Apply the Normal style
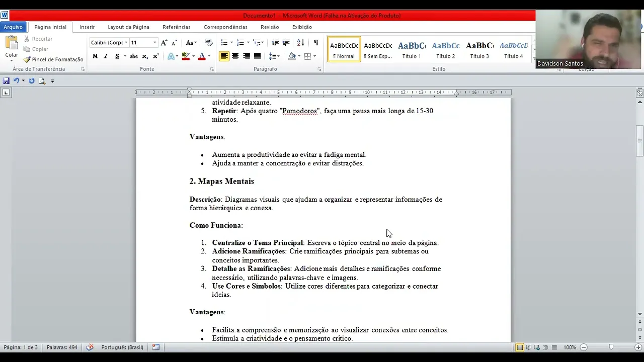This screenshot has height=362, width=644. point(344,49)
